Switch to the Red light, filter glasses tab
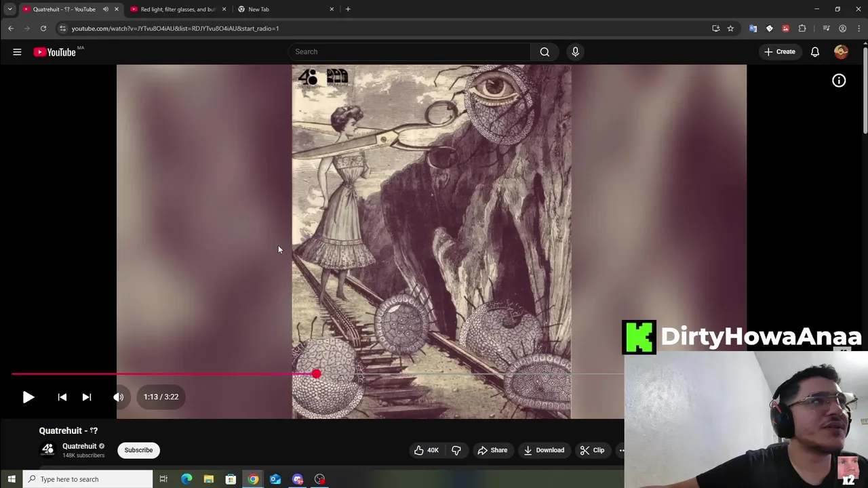The height and width of the screenshot is (488, 868). point(178,9)
